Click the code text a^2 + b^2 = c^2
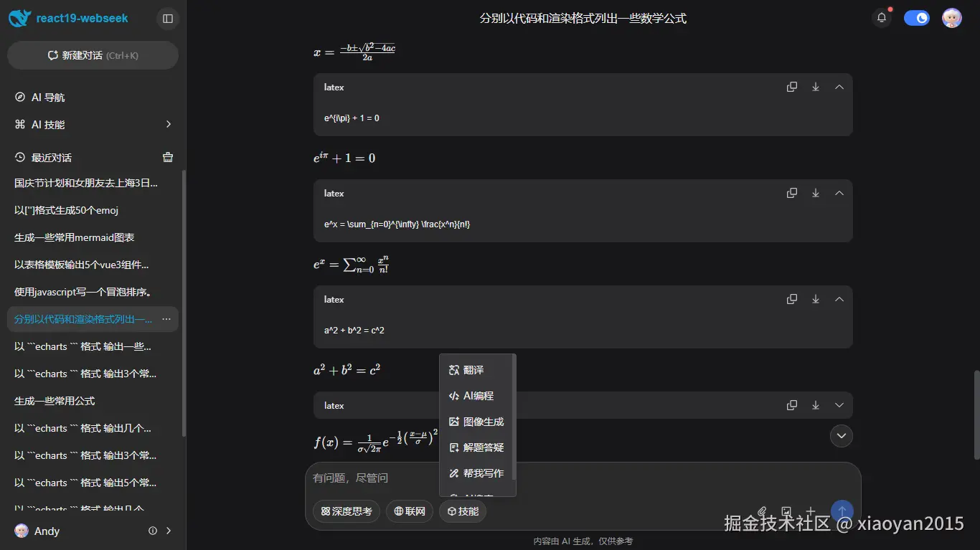Screen dimensions: 980x550 (354, 331)
